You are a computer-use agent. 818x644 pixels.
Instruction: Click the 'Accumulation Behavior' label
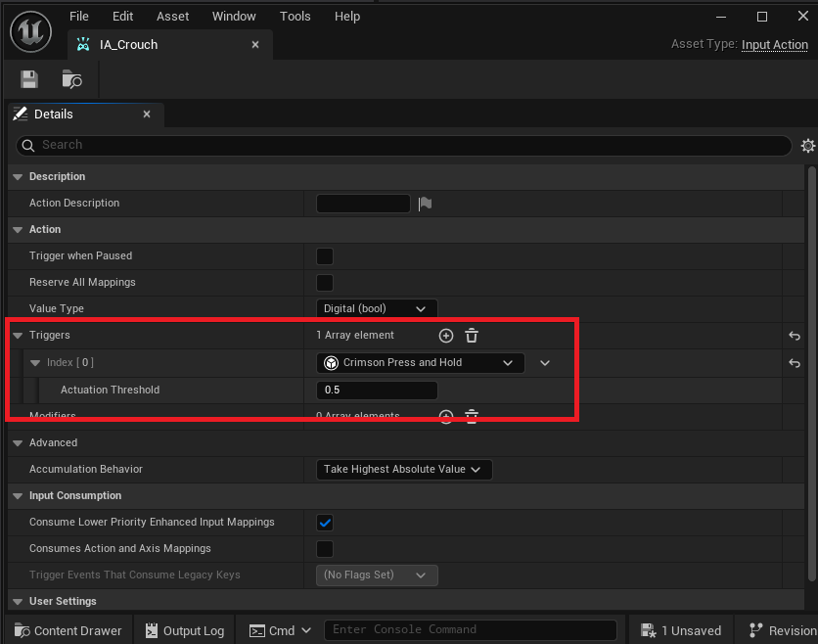tap(85, 469)
